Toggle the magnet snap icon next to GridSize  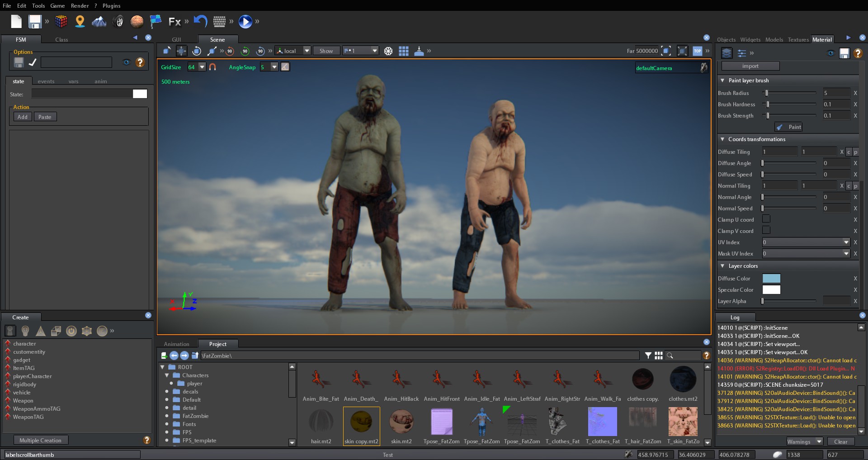click(212, 67)
